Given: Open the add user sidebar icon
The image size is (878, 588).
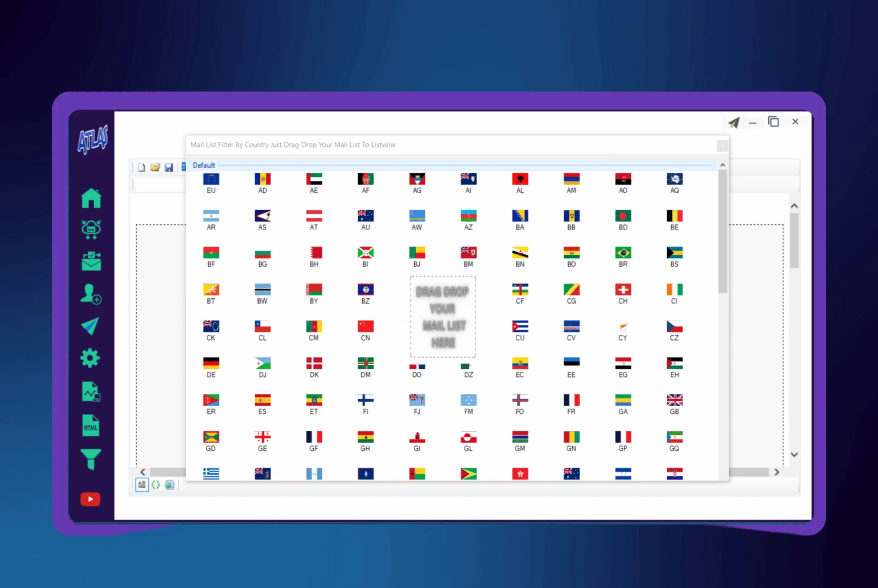Looking at the screenshot, I should (x=91, y=294).
